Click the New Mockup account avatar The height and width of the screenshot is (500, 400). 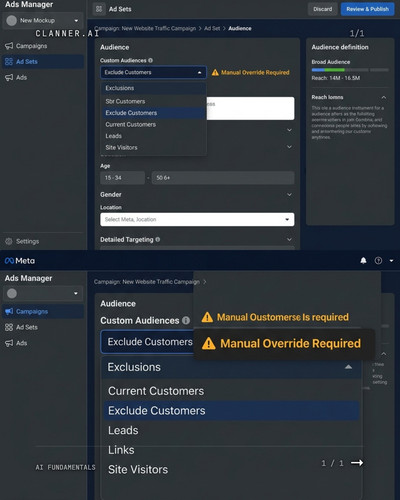(11, 21)
